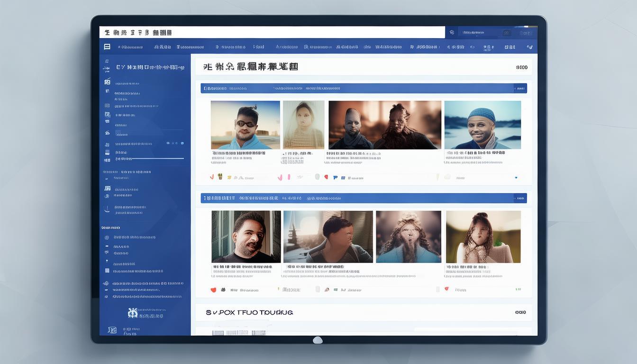
Task: Open the dropdown in the top-right header bar
Action: [x=506, y=33]
